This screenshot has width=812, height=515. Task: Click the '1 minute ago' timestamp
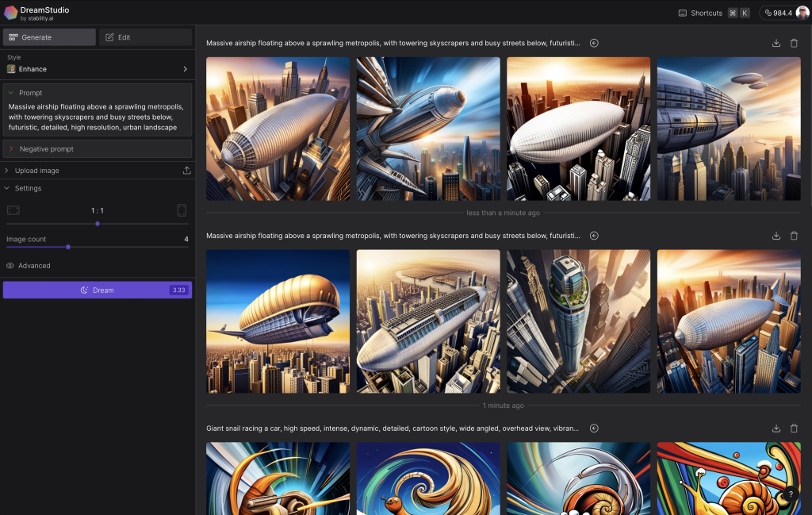504,405
